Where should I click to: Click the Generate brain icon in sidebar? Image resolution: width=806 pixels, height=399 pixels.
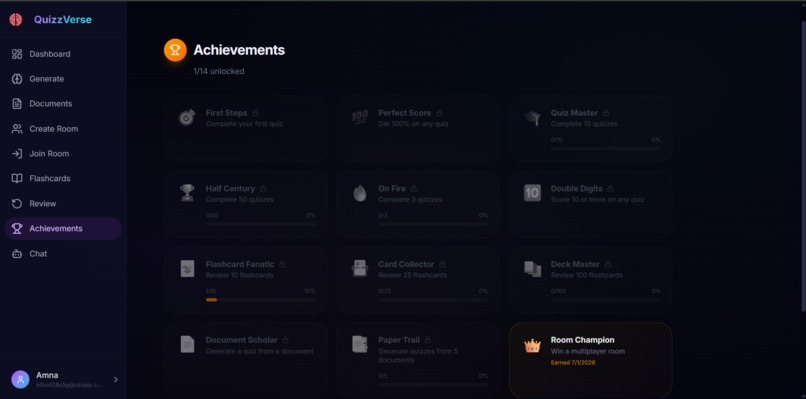(x=17, y=79)
